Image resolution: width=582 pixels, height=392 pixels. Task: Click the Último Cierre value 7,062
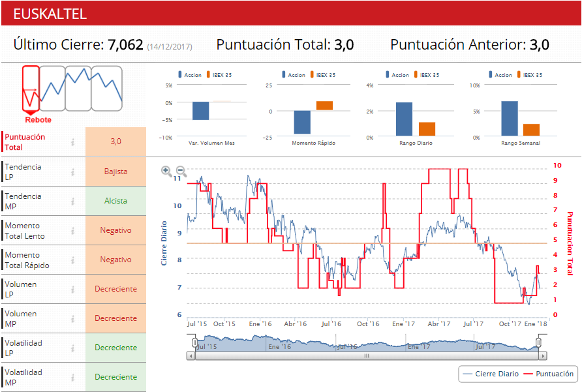click(125, 45)
